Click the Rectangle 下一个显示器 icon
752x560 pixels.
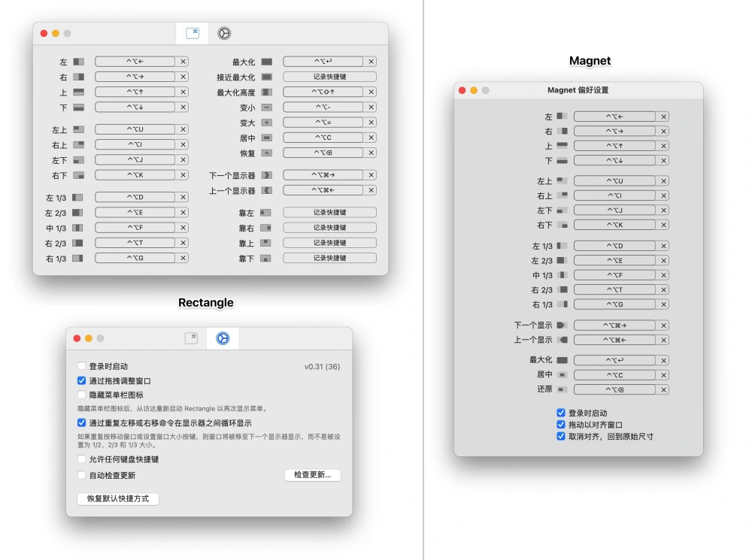pyautogui.click(x=267, y=175)
